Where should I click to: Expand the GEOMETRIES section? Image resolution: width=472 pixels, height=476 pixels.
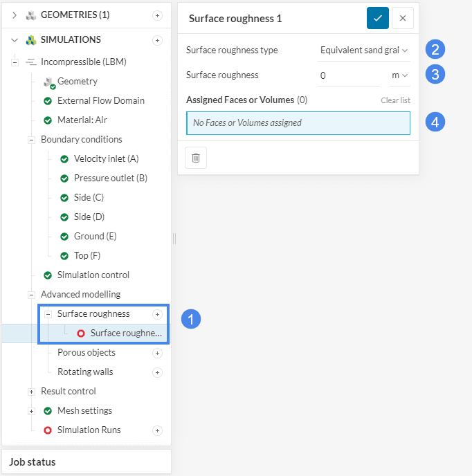pos(15,15)
